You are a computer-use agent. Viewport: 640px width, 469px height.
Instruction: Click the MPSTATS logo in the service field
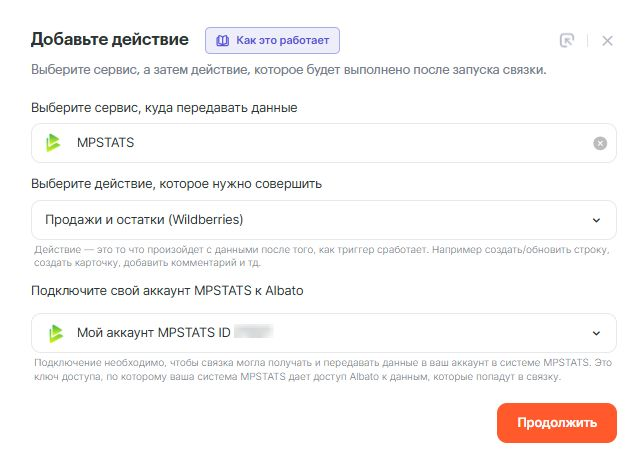click(x=54, y=143)
